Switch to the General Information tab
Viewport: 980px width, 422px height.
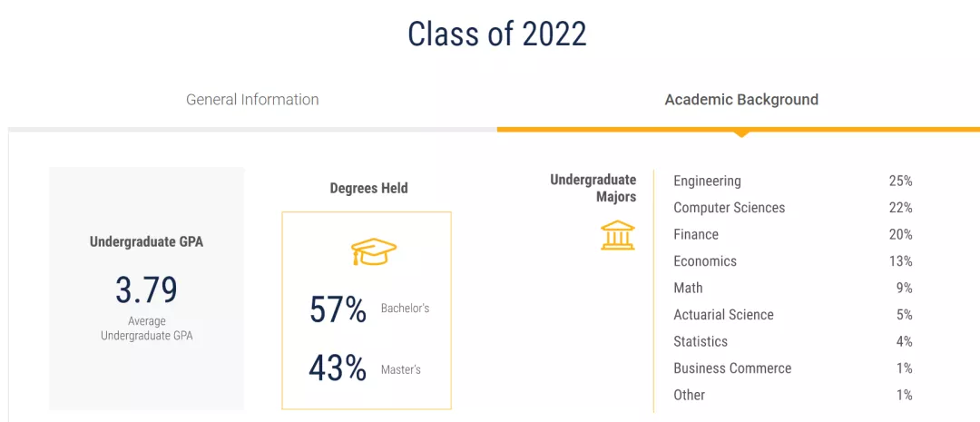tap(252, 100)
